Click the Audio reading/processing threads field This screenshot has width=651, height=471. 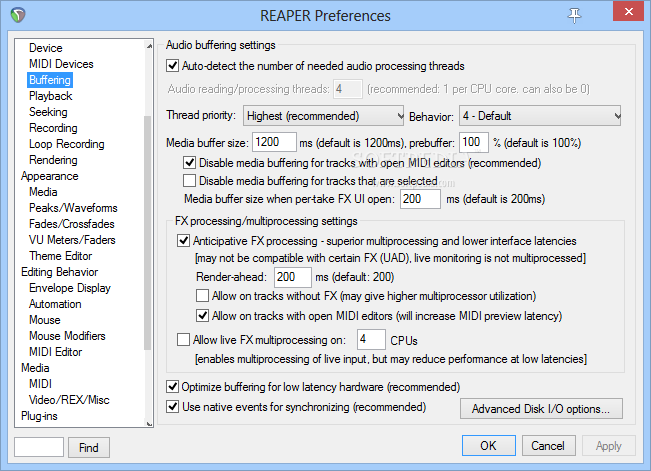(348, 89)
